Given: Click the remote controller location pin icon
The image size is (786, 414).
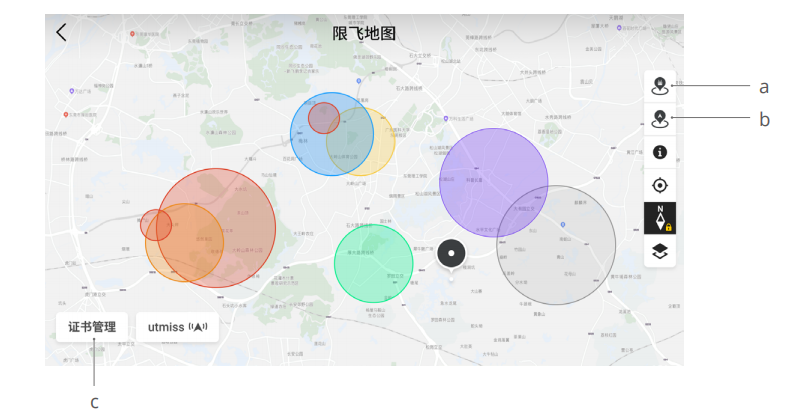Looking at the screenshot, I should [659, 87].
